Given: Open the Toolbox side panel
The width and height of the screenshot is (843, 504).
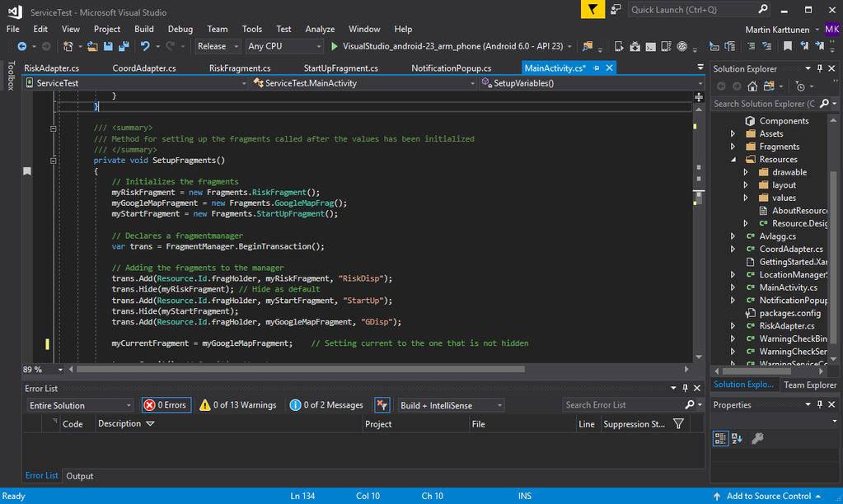Looking at the screenshot, I should (x=11, y=76).
